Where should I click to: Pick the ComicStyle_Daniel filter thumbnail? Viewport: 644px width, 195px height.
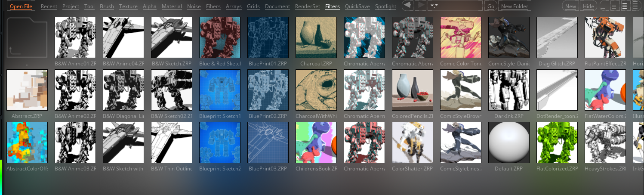click(x=509, y=37)
